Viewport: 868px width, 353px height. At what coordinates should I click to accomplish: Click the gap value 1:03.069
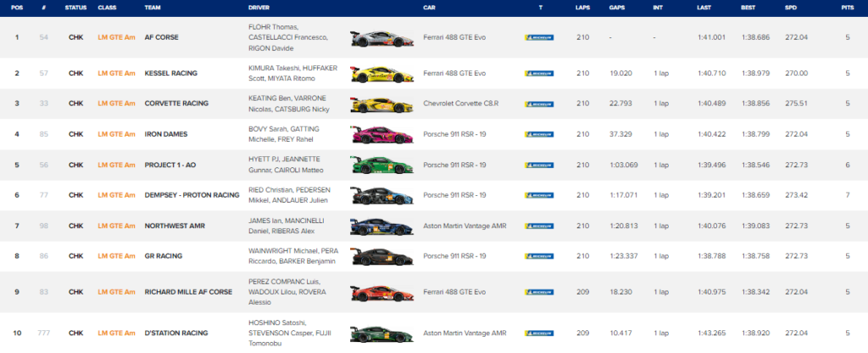click(623, 165)
